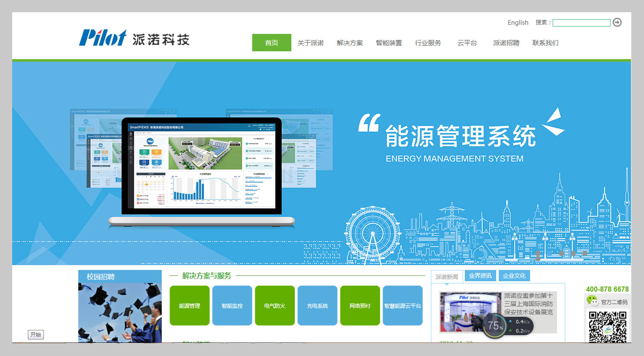Select the 充电系统 solution tile

click(x=317, y=306)
